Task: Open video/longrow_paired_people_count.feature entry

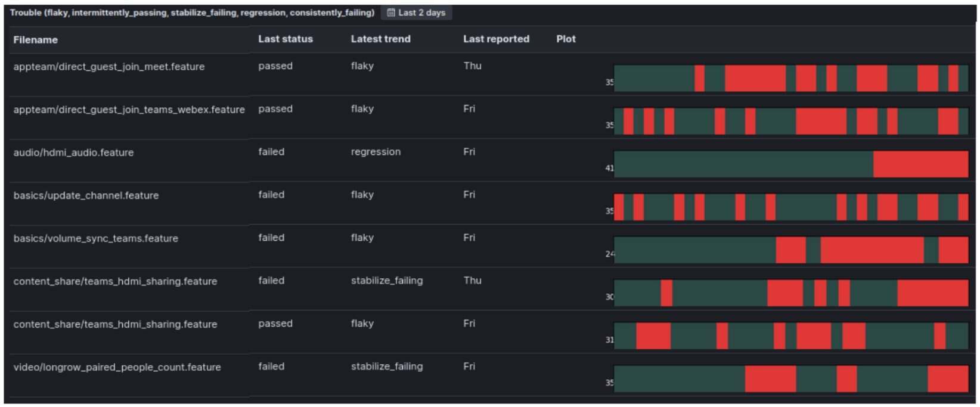Action: [117, 367]
